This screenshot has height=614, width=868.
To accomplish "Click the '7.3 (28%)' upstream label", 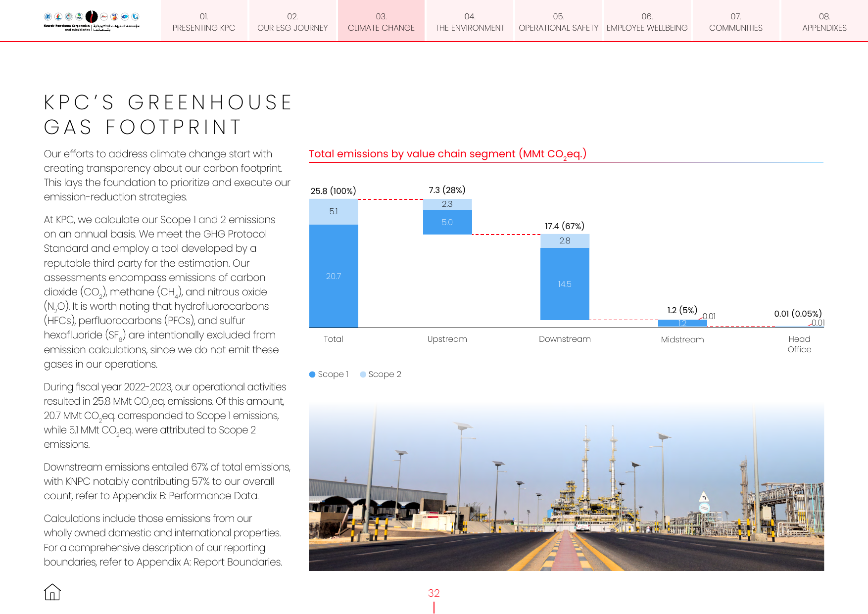I will point(447,190).
